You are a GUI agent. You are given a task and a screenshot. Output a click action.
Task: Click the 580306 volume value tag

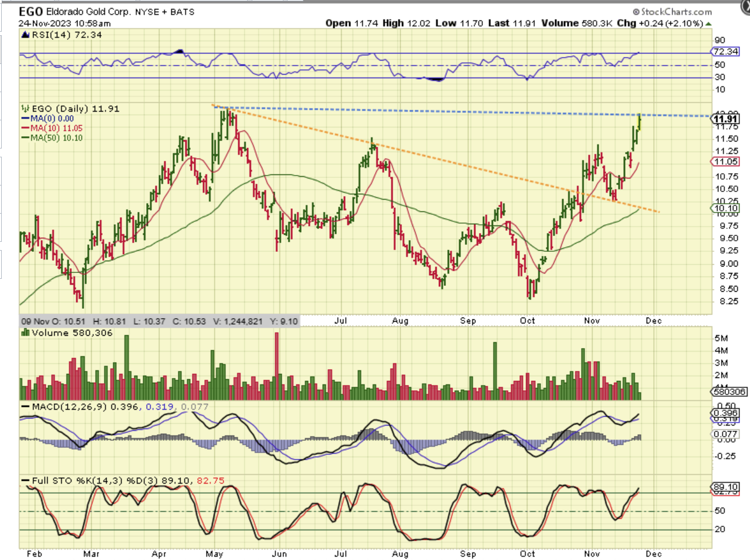click(729, 392)
